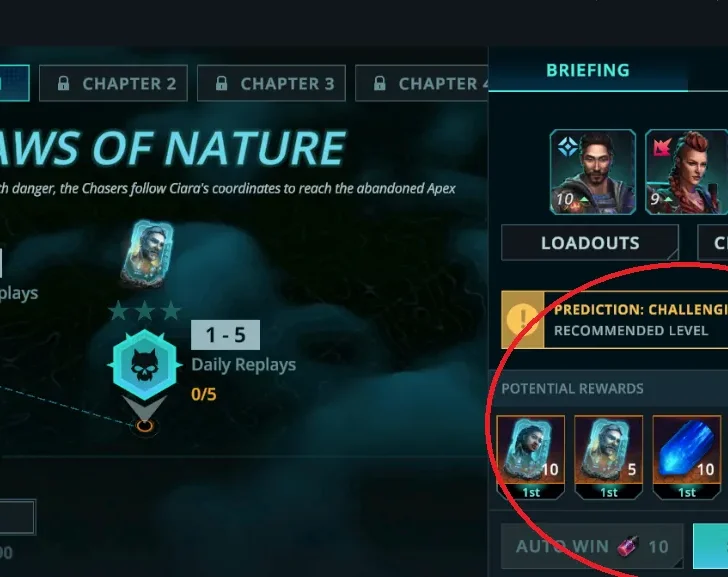Click the three-star rating above mission node
728x577 pixels.
pyautogui.click(x=145, y=311)
